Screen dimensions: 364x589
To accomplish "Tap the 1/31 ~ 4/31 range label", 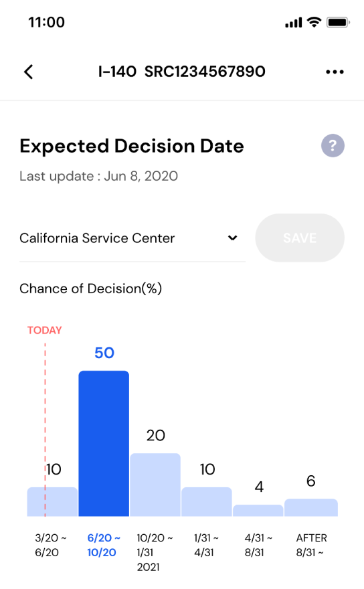I will click(x=206, y=545).
